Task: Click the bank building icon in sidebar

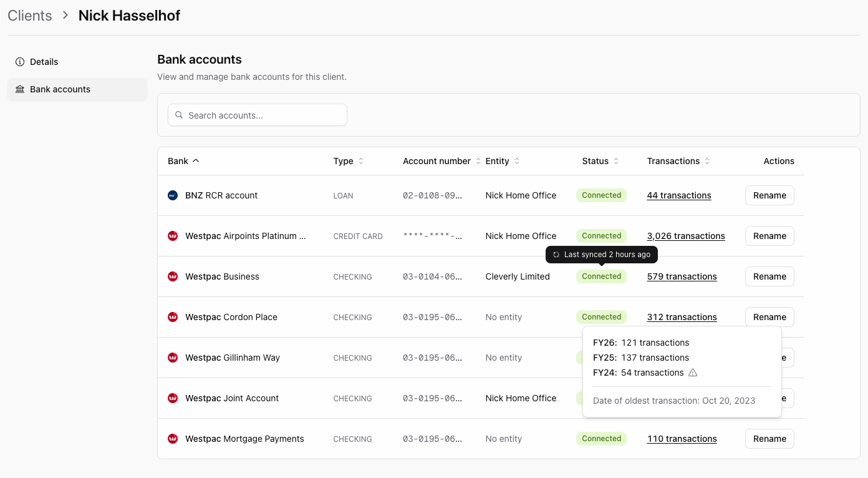Action: click(20, 89)
